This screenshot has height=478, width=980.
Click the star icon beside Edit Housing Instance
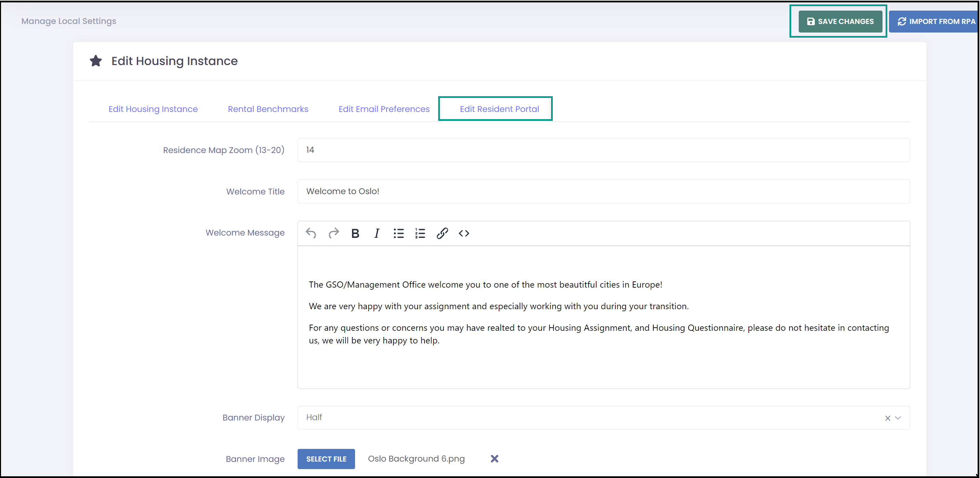[96, 61]
